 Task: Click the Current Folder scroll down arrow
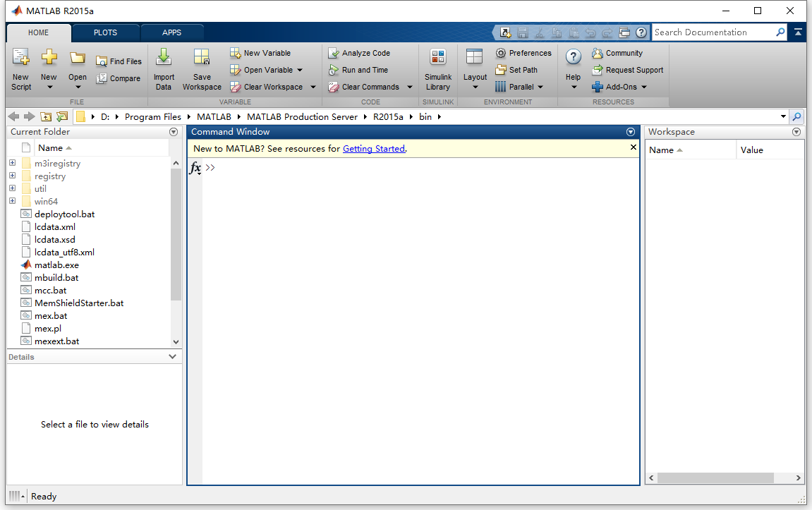click(x=176, y=341)
